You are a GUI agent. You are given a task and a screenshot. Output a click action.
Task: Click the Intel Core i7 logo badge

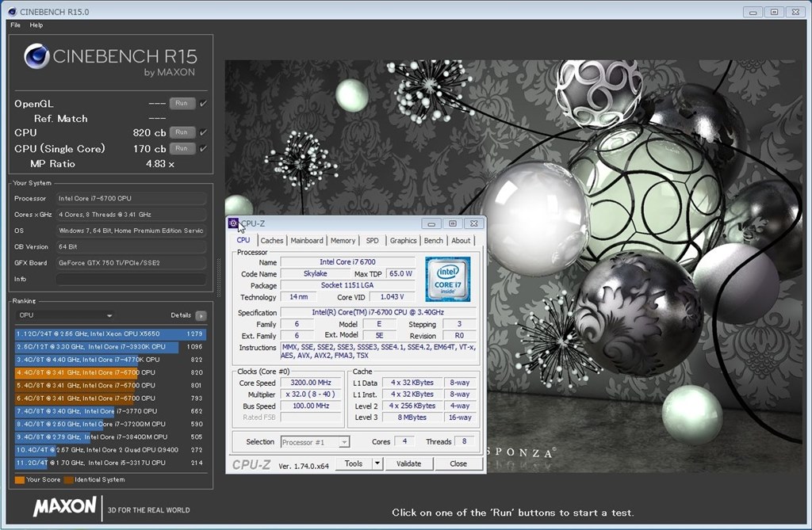(448, 279)
